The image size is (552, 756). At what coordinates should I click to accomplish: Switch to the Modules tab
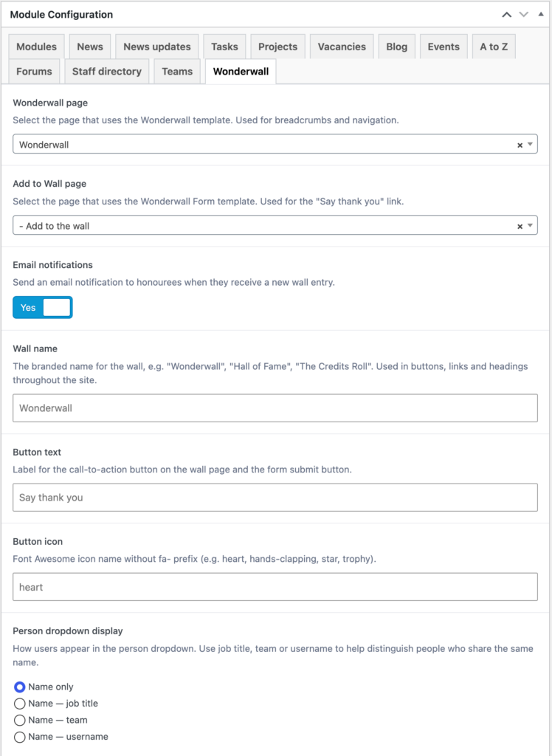coord(37,47)
